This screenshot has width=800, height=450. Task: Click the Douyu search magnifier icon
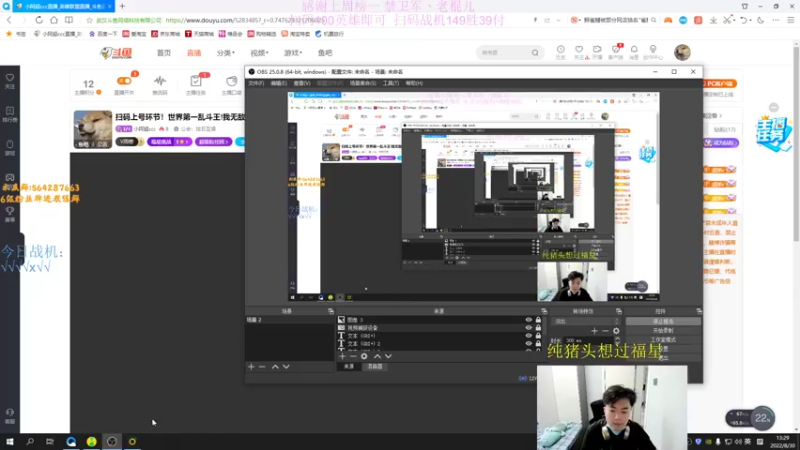pyautogui.click(x=535, y=53)
